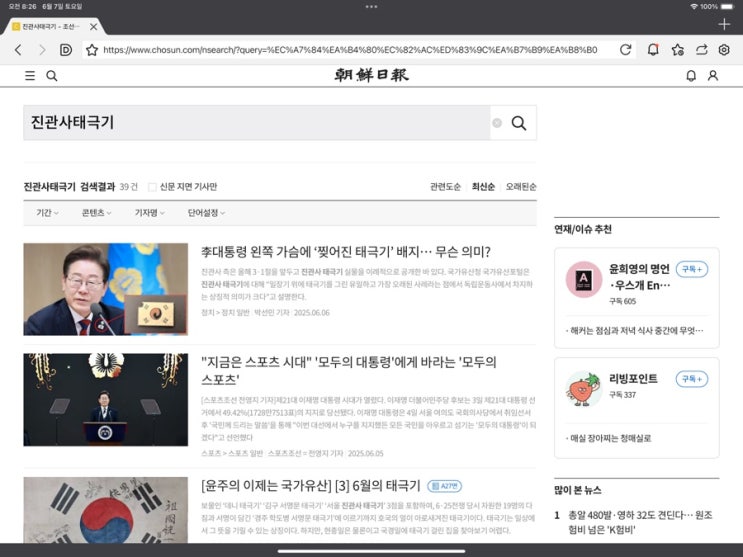The height and width of the screenshot is (557, 743).
Task: Open site search magnifier in header
Action: (52, 76)
